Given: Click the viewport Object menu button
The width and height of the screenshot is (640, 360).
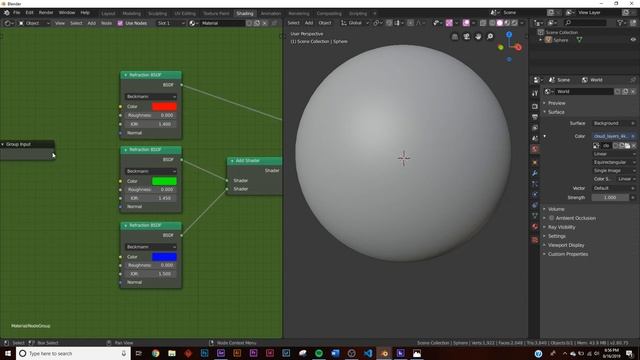Looking at the screenshot, I should [x=325, y=23].
